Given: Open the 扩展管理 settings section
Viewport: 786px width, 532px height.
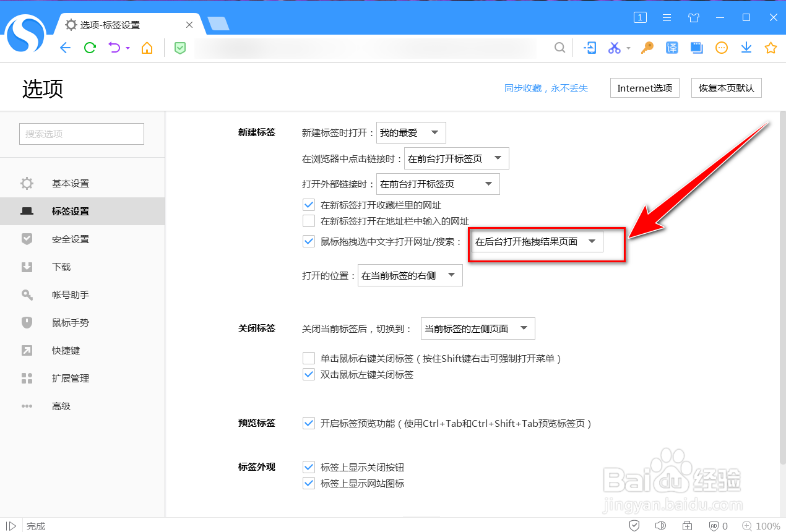Looking at the screenshot, I should click(x=70, y=378).
